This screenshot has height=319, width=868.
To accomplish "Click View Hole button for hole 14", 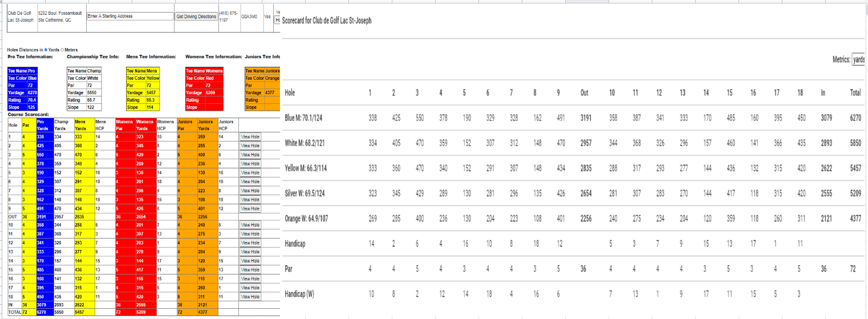I will click(250, 261).
